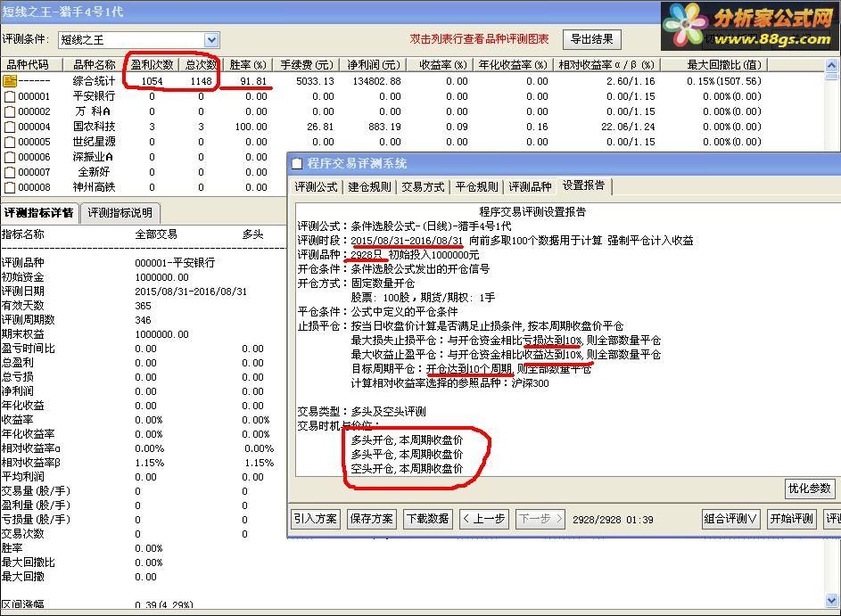Sort by 净利润(元) column header
Screen dimensions: 841x616
pyautogui.click(x=374, y=65)
